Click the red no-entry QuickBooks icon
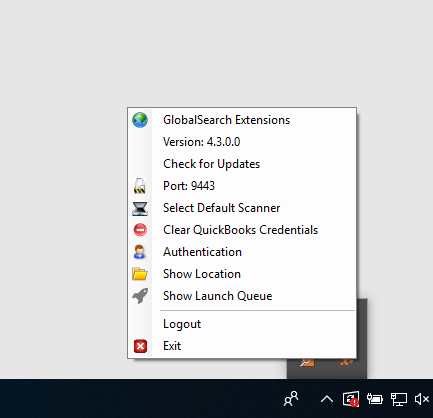Screen dimensions: 433x418 tap(140, 230)
